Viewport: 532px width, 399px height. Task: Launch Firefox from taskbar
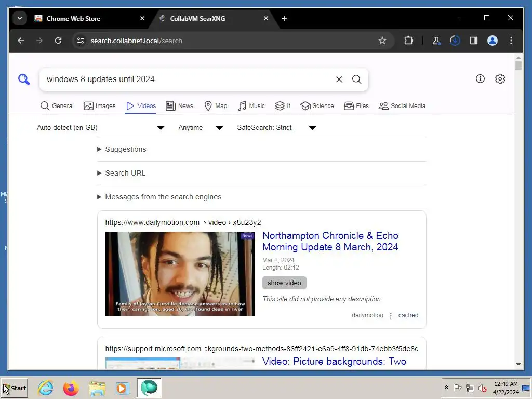click(71, 388)
